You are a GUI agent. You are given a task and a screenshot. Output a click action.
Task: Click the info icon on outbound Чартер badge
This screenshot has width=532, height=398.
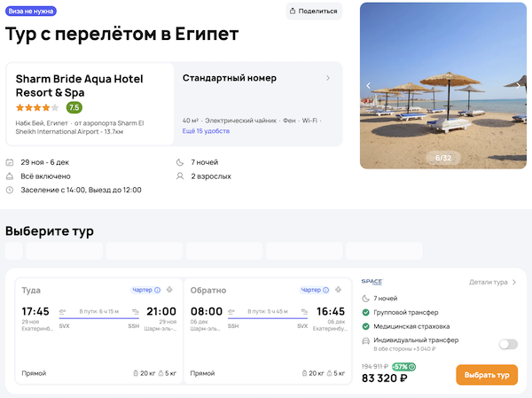click(158, 290)
